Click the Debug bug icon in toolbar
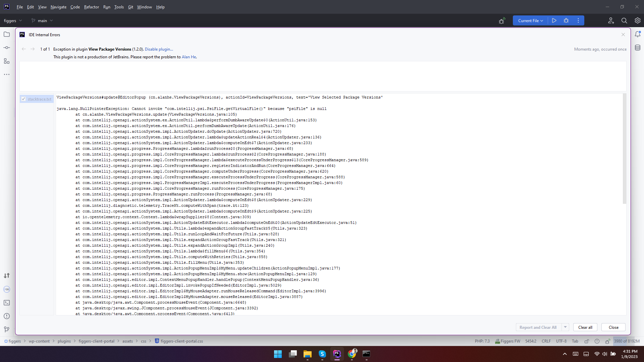Viewport: 644px width, 362px height. pyautogui.click(x=566, y=20)
